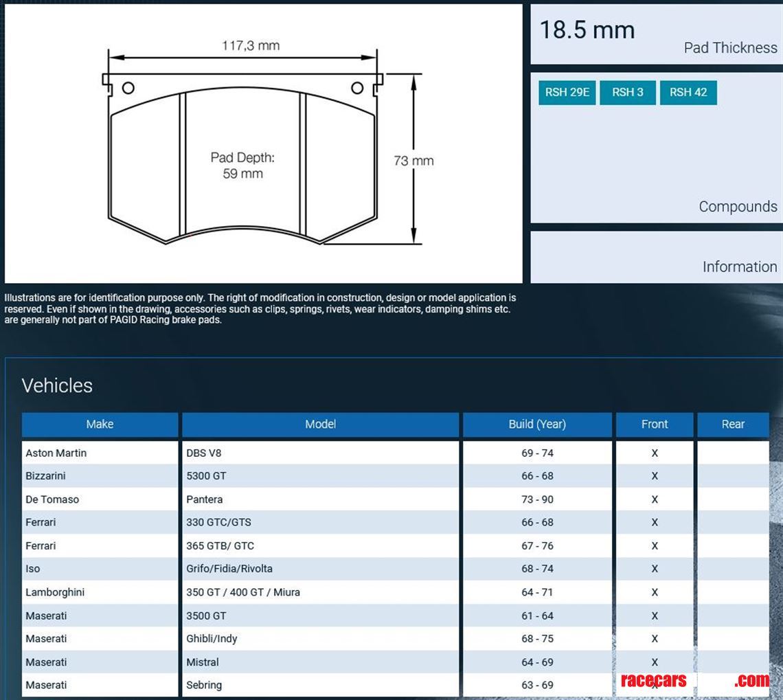Open the Information panel

point(739,267)
